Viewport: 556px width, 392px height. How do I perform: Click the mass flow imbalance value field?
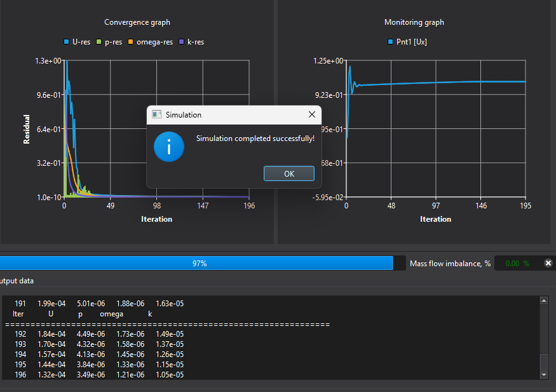tap(517, 263)
